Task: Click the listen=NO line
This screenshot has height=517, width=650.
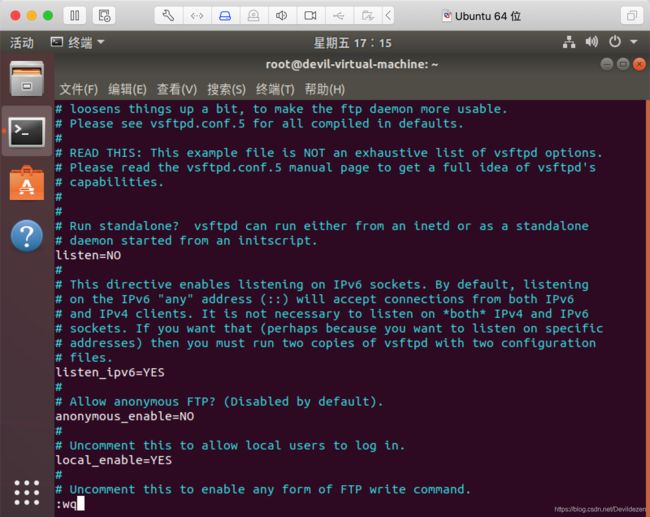Action: [x=88, y=255]
